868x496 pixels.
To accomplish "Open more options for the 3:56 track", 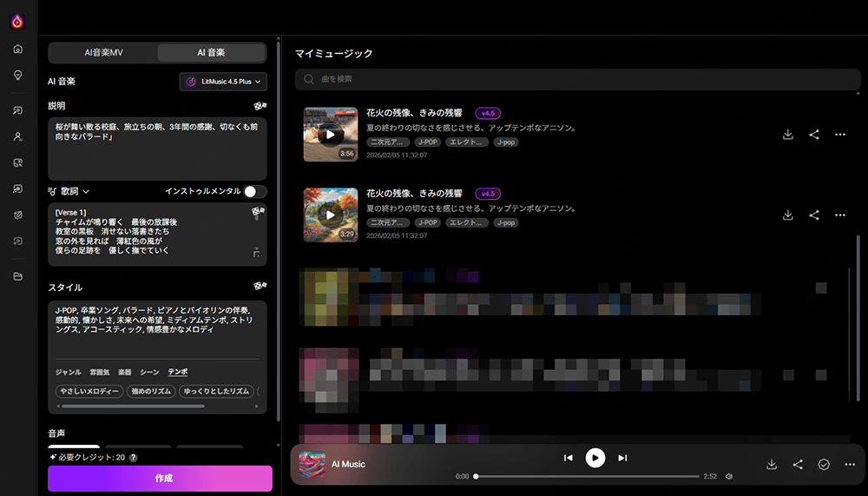I will pos(839,135).
